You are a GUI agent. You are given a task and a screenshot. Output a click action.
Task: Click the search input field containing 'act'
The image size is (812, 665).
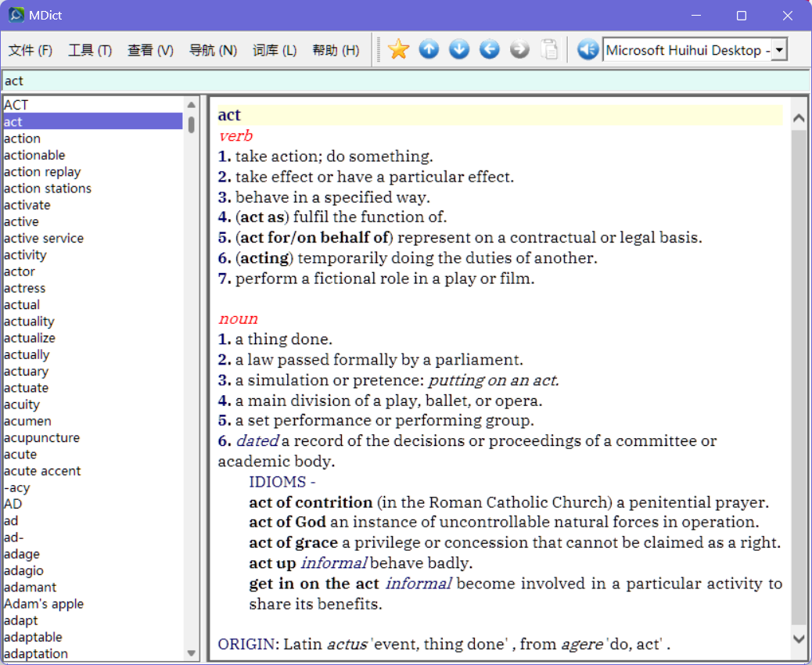pyautogui.click(x=406, y=81)
